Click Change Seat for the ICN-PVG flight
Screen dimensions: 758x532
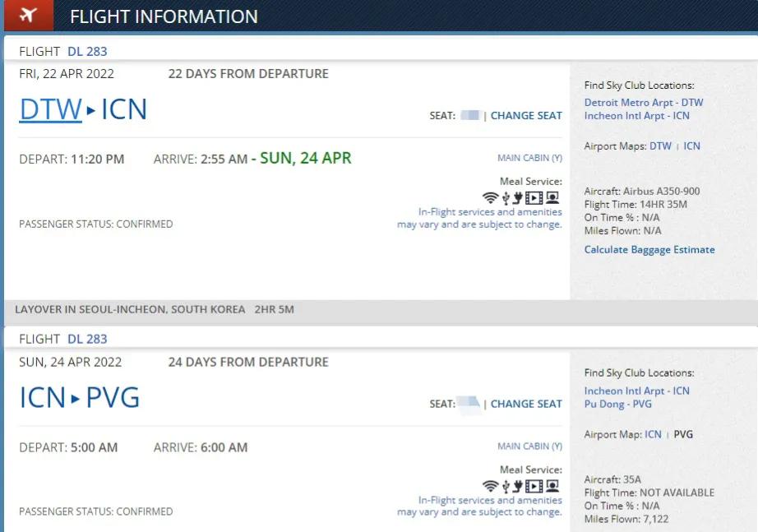pyautogui.click(x=525, y=404)
